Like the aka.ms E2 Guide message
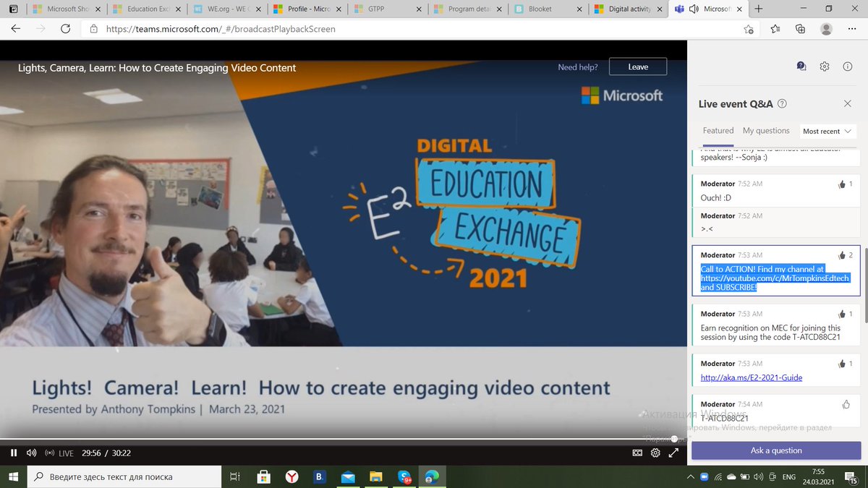868x488 pixels. point(842,364)
